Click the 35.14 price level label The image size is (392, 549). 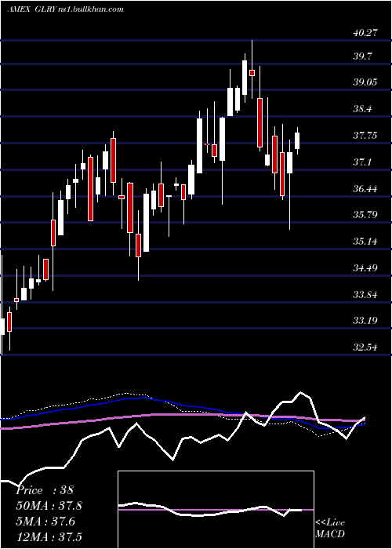coord(366,242)
